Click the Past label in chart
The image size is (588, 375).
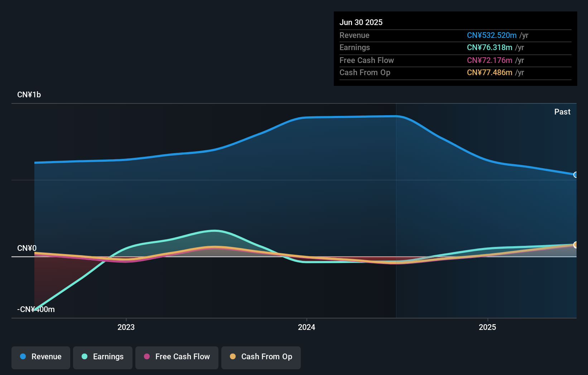[x=562, y=112]
